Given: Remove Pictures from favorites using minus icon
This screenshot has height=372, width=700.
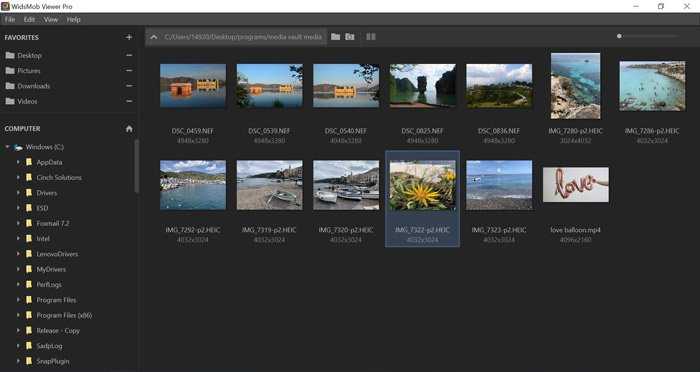Looking at the screenshot, I should tap(129, 71).
